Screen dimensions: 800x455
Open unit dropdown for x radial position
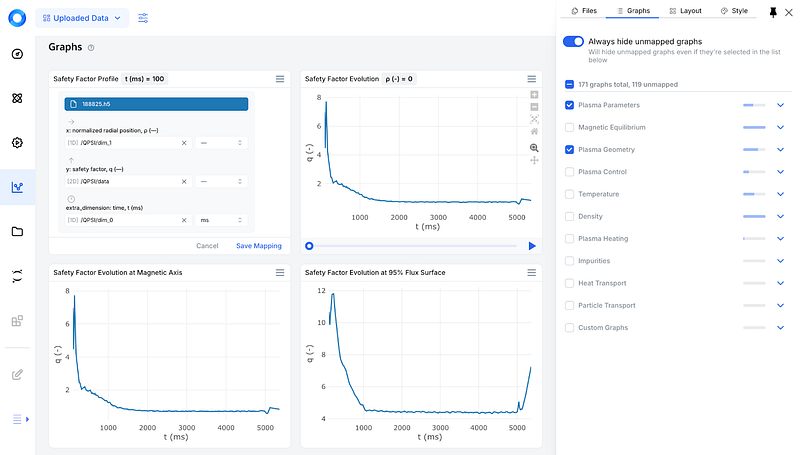[x=221, y=143]
